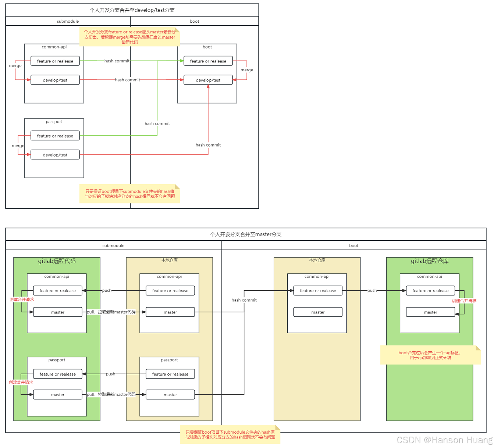The height and width of the screenshot is (448, 494).
Task: Click 'feature or realease' in the submodule 本地仓库 common-api box
Action: [170, 291]
